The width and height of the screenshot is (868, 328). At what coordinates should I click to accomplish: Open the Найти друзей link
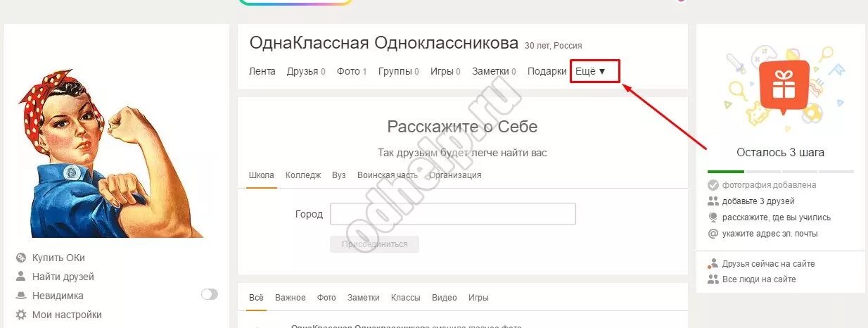pos(63,277)
